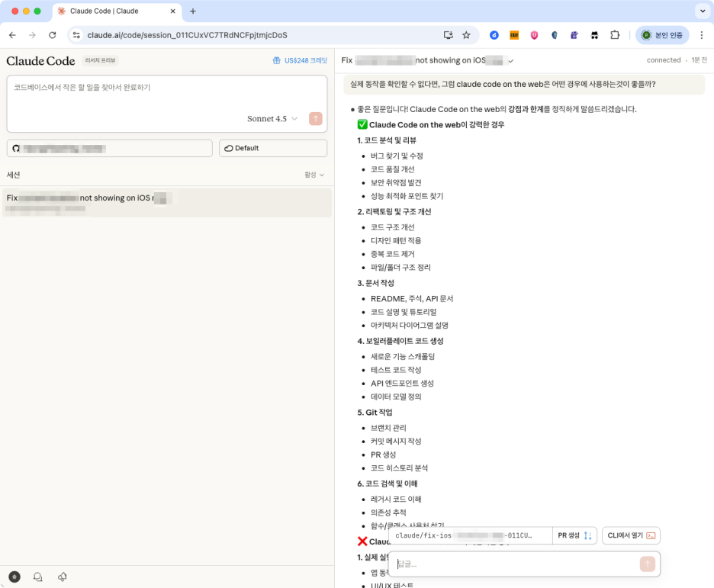Click the heading 1. 코드 분석 및 리뷰

(x=387, y=140)
